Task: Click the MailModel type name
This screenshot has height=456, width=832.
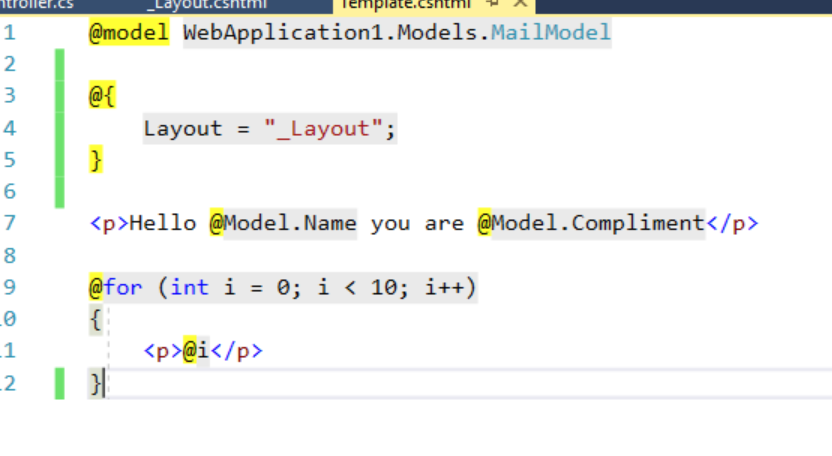Action: pos(550,32)
